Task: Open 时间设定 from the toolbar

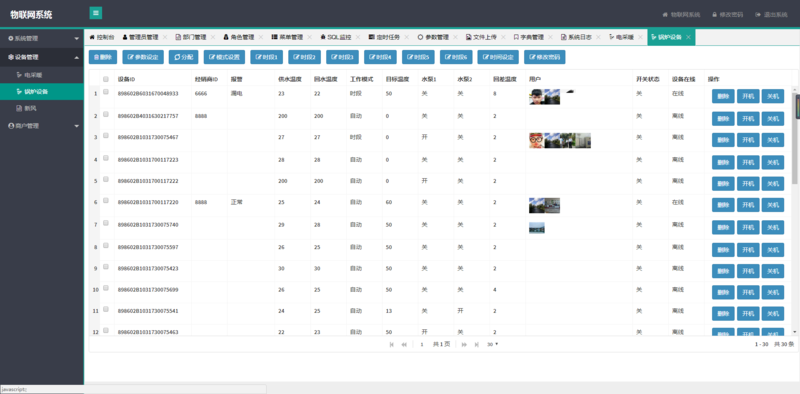Action: 498,57
